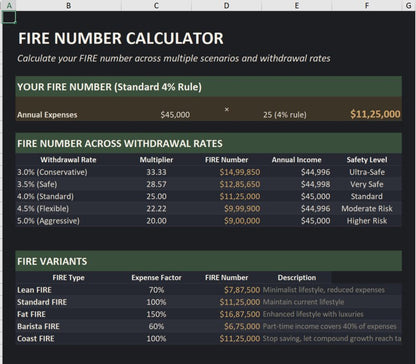
Task: Select column E header
Action: (296, 5)
